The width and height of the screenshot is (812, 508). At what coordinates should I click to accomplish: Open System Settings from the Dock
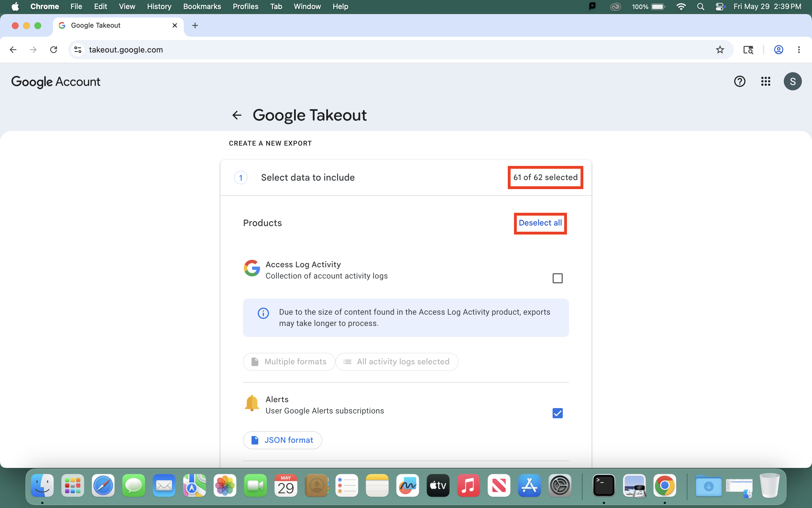click(560, 485)
